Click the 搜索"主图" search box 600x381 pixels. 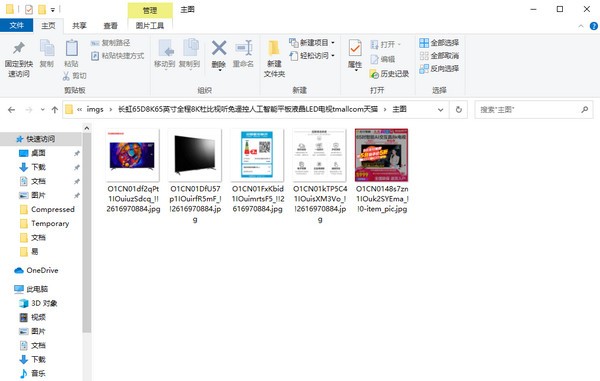(533, 110)
